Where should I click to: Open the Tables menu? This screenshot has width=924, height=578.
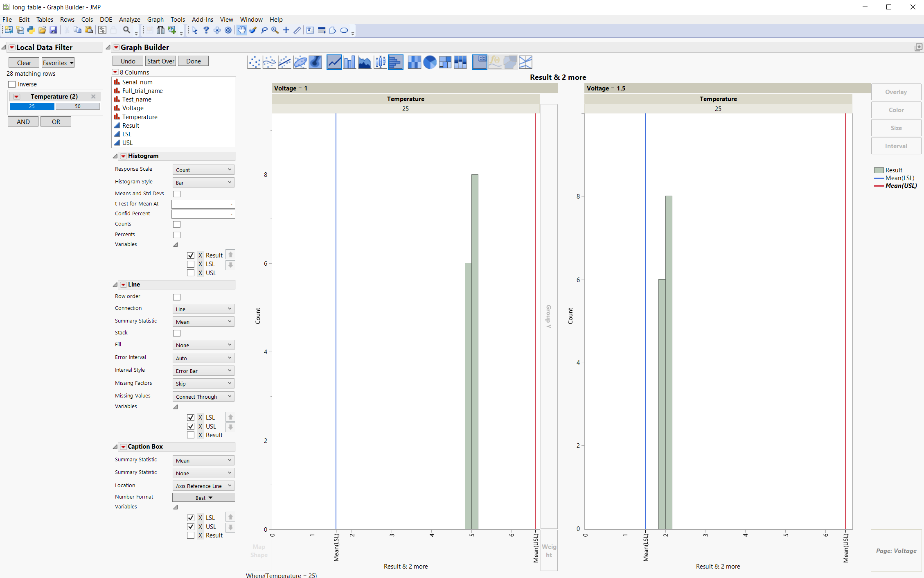pyautogui.click(x=45, y=19)
